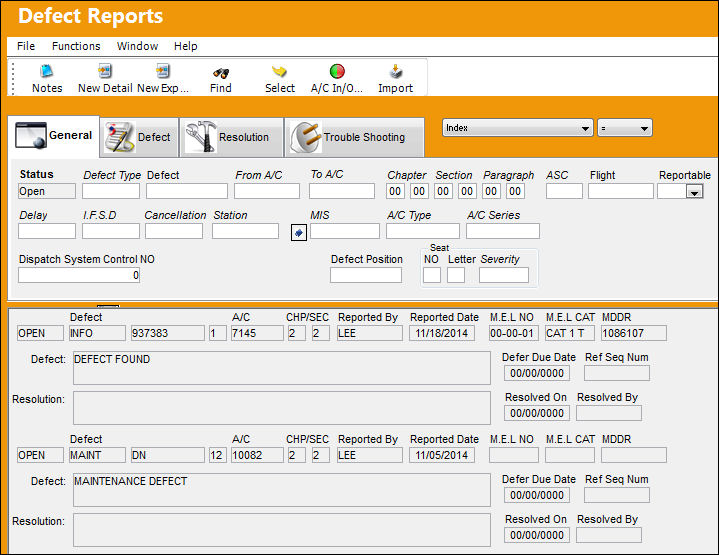Open the Resolution tab
The height and width of the screenshot is (555, 719).
pos(231,137)
